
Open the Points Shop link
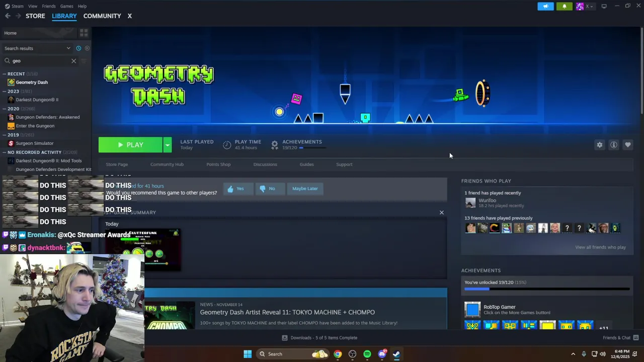[218, 164]
